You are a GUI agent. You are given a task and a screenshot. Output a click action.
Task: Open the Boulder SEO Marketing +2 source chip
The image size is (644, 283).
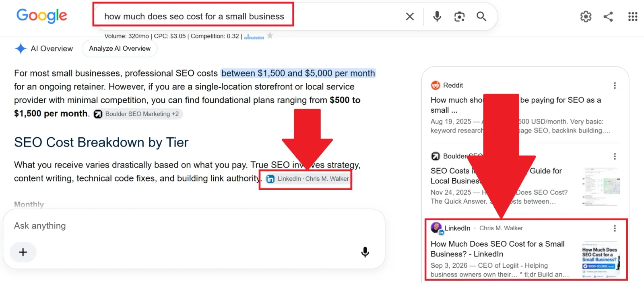point(138,114)
